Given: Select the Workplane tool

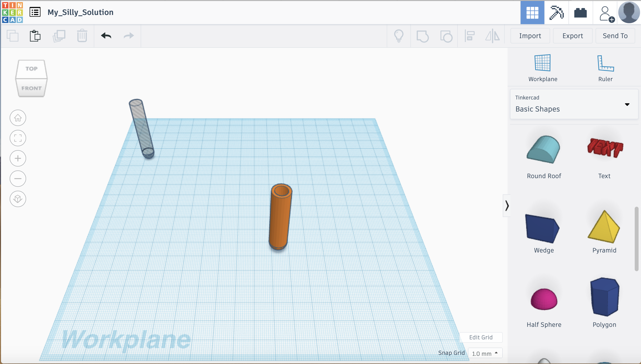Looking at the screenshot, I should pyautogui.click(x=543, y=68).
